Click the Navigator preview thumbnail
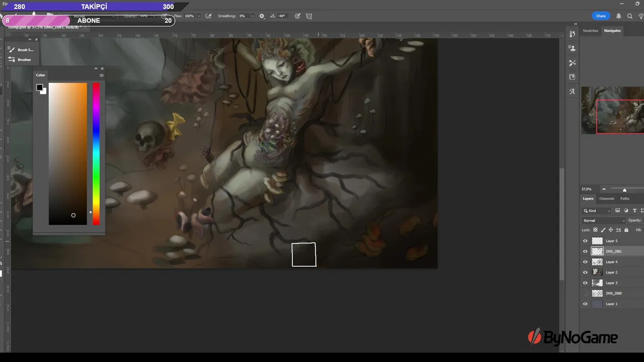Image resolution: width=644 pixels, height=362 pixels. coord(612,110)
